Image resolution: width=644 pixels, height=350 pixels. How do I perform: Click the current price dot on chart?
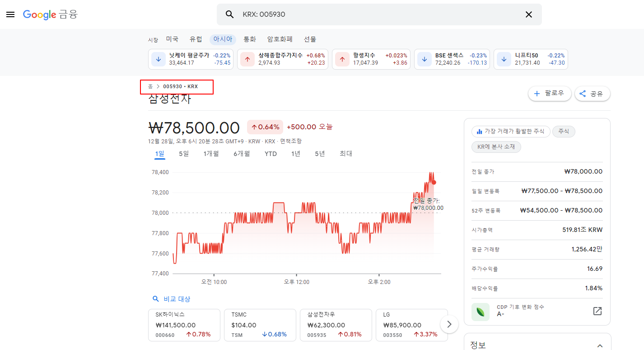click(434, 182)
